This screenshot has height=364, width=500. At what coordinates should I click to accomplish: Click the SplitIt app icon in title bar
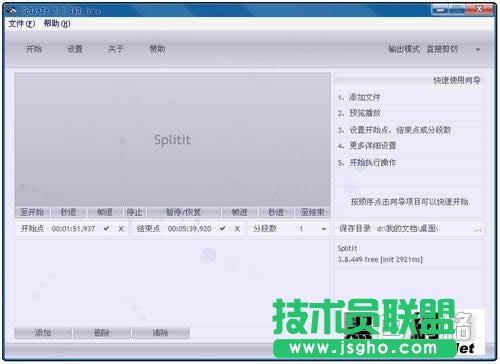pos(12,10)
